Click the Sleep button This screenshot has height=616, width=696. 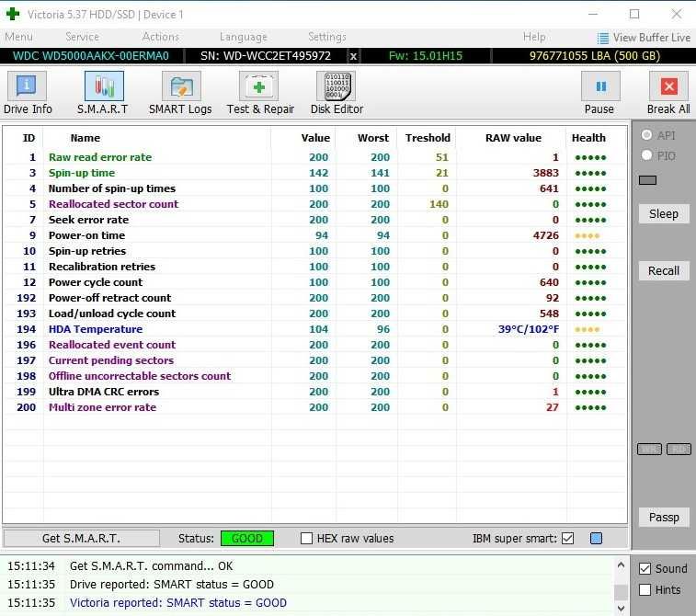coord(664,214)
